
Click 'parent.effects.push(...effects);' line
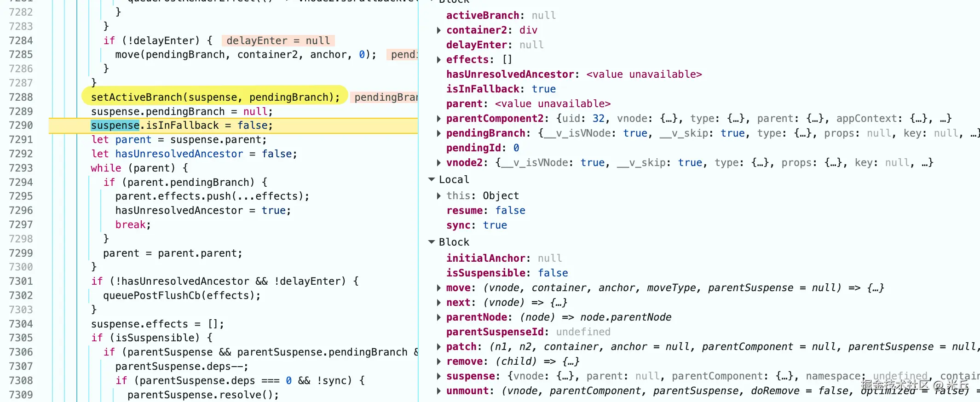(x=212, y=196)
